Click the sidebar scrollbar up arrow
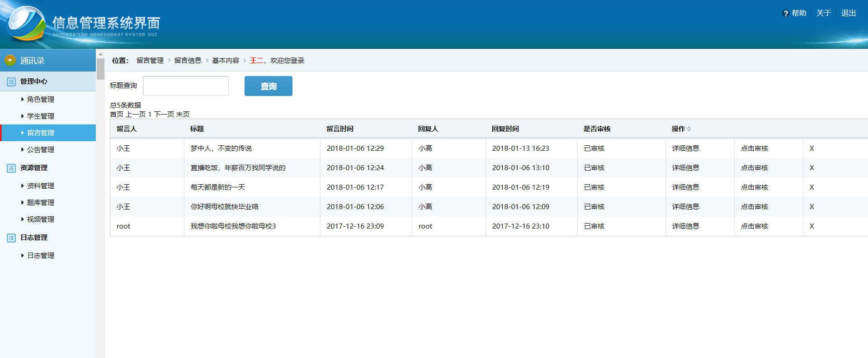 pyautogui.click(x=100, y=54)
